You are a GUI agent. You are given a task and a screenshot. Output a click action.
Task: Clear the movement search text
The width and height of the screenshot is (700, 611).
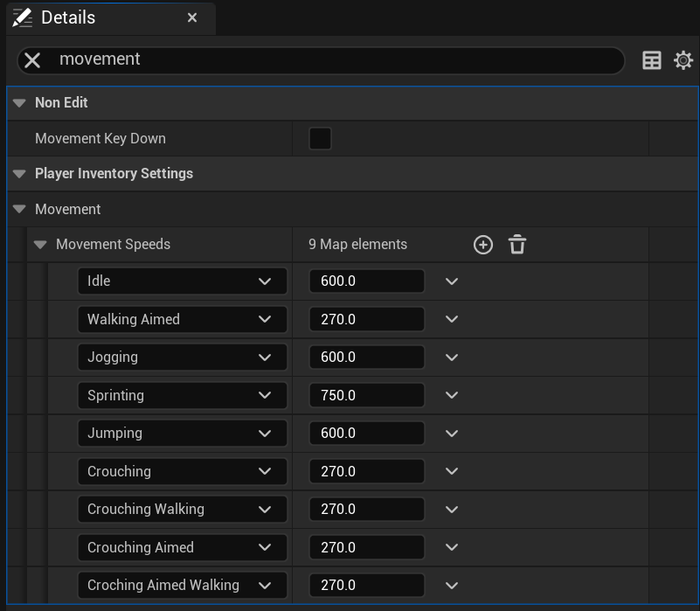click(x=32, y=59)
